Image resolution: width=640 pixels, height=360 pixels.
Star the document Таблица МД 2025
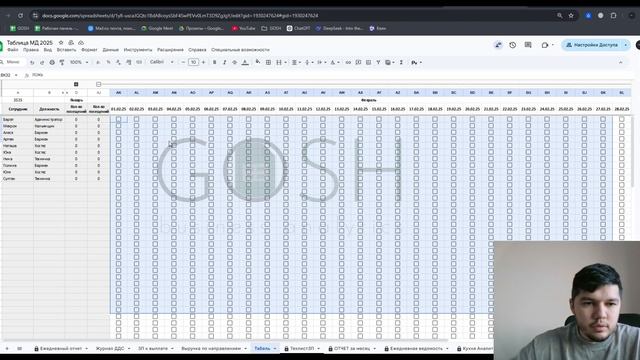coord(61,42)
